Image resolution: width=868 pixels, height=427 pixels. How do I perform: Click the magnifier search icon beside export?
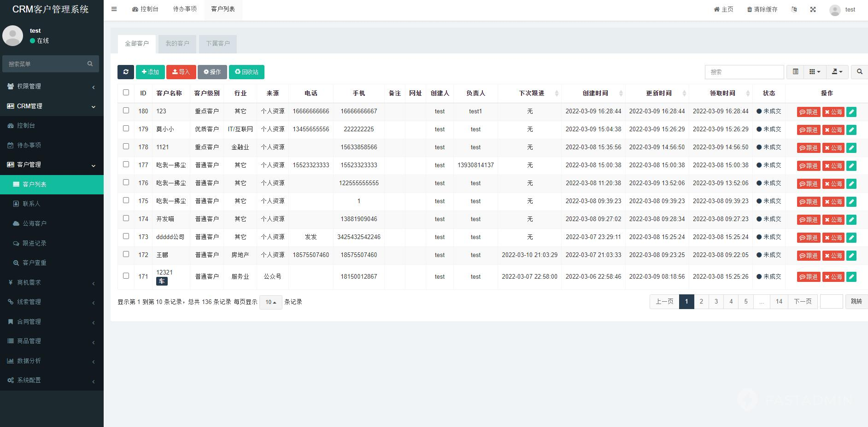point(859,72)
